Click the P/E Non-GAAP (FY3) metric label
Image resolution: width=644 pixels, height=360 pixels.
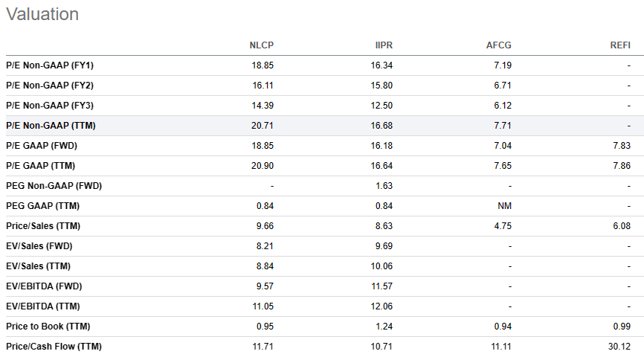[x=50, y=106]
